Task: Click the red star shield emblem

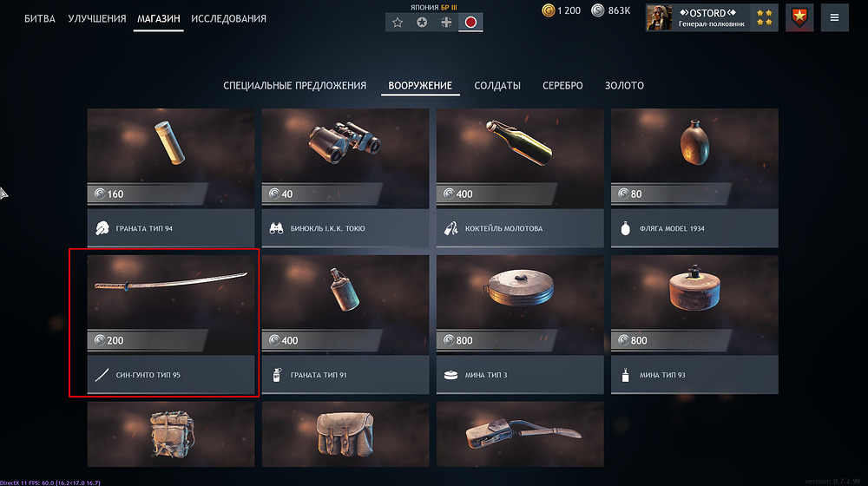Action: 799,17
